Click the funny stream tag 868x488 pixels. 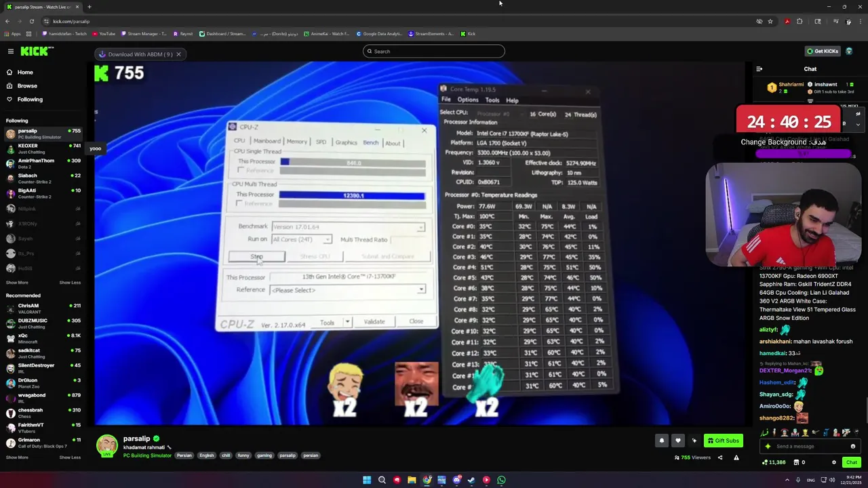click(x=243, y=455)
